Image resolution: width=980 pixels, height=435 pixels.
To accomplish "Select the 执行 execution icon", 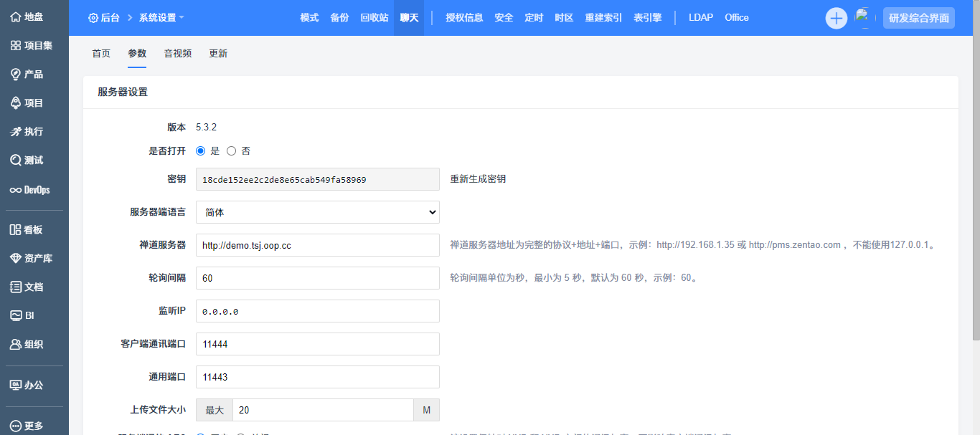I will tap(16, 131).
